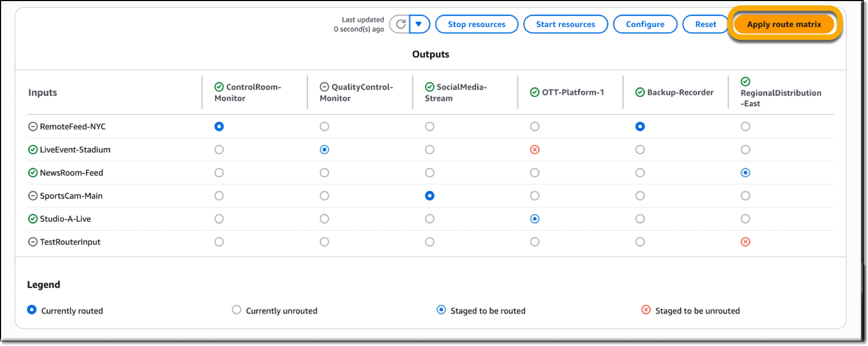Select the Studio-A-Live to QualityControl-Monitor radio button
The height and width of the screenshot is (346, 868).
tap(324, 219)
